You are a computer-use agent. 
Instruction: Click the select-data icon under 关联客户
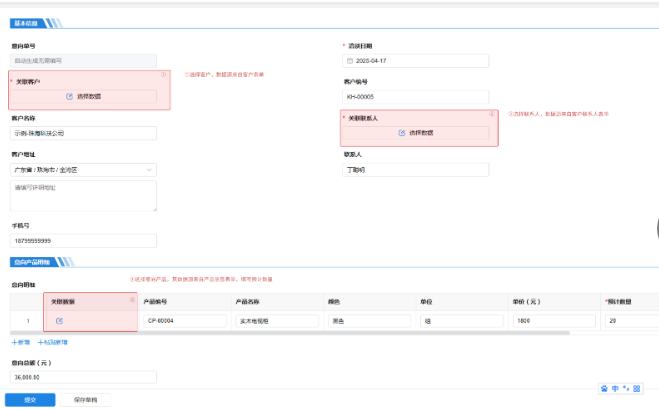69,97
